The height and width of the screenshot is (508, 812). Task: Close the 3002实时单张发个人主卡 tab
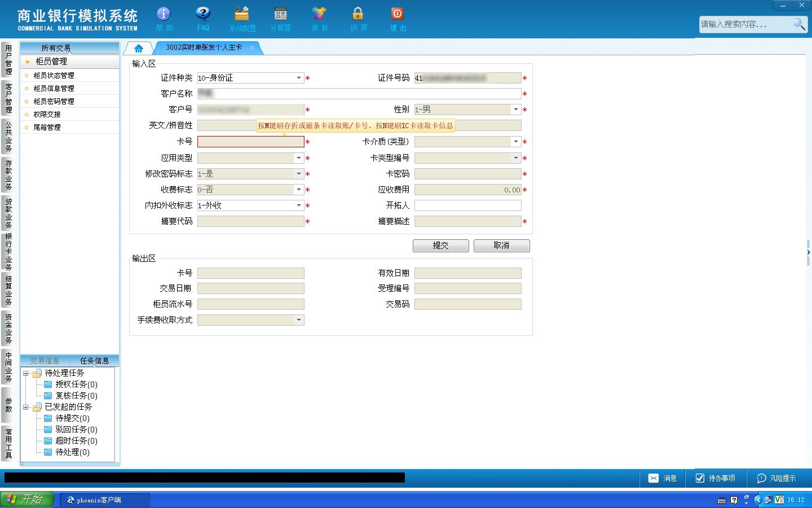(251, 48)
